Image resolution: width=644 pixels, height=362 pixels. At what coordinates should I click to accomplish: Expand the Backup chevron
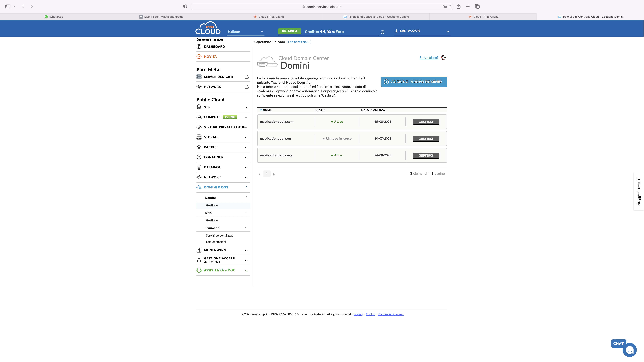tap(246, 147)
